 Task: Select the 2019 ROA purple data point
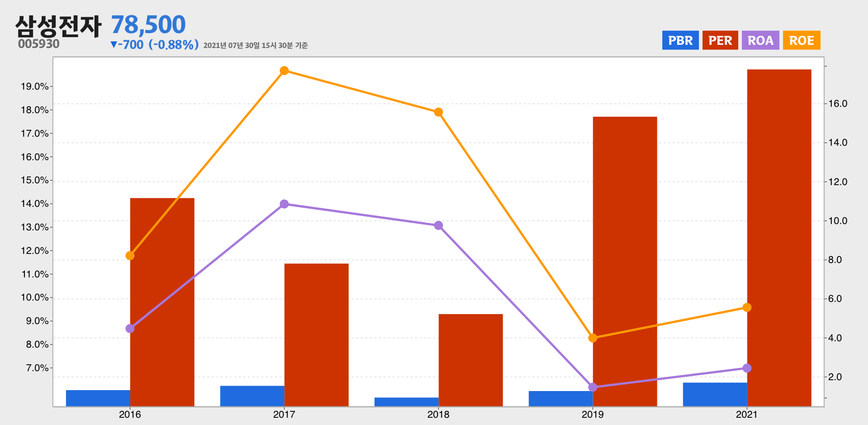593,387
